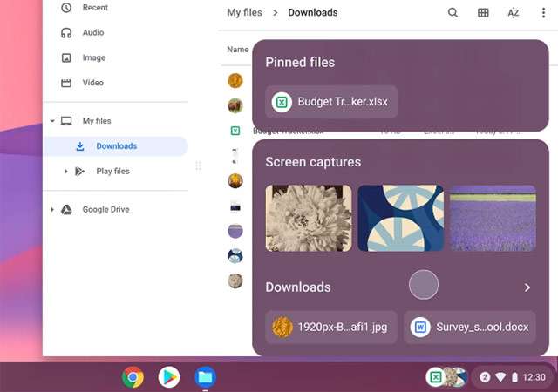This screenshot has height=392, width=558.
Task: Click the search icon in Files toolbar
Action: click(453, 13)
